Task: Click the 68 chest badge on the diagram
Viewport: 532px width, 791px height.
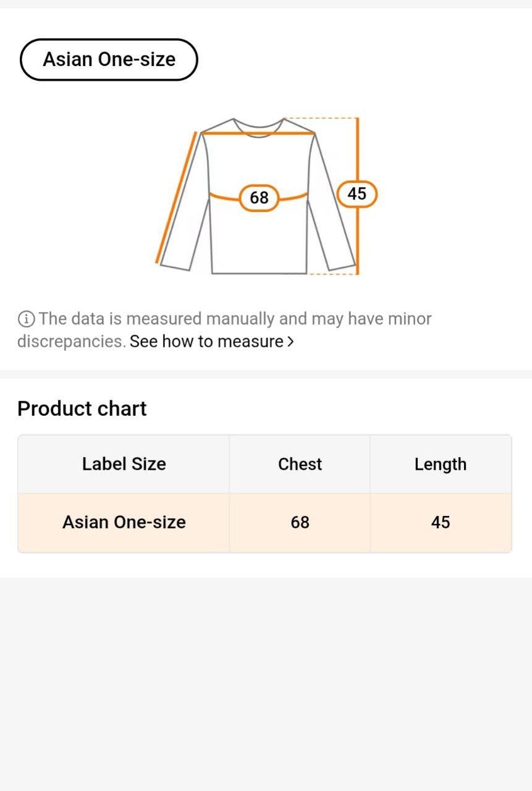Action: click(259, 198)
